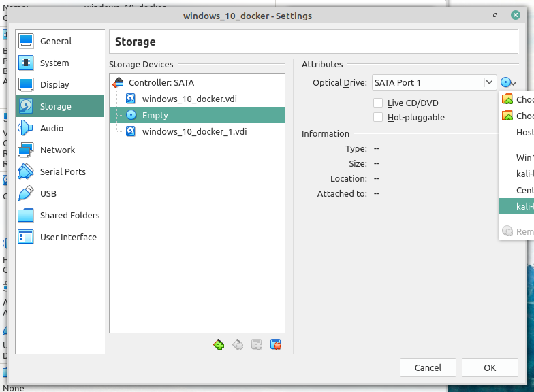Add a new storage controller
This screenshot has height=392, width=534.
point(219,344)
